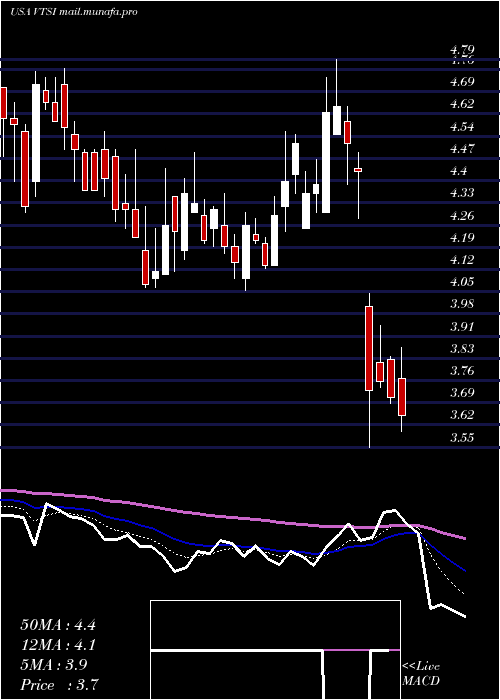The image size is (500, 700).
Task: Select the 4.12 price axis label
Action: click(x=462, y=260)
